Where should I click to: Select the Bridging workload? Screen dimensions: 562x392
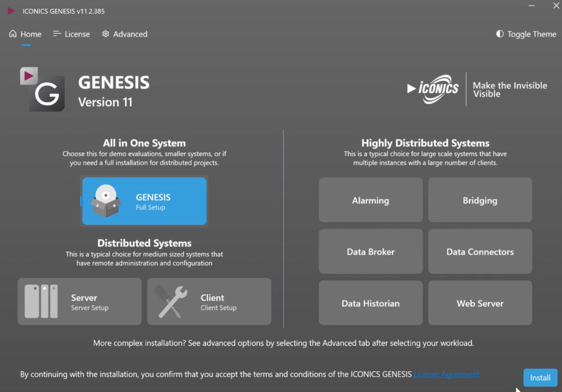point(480,200)
